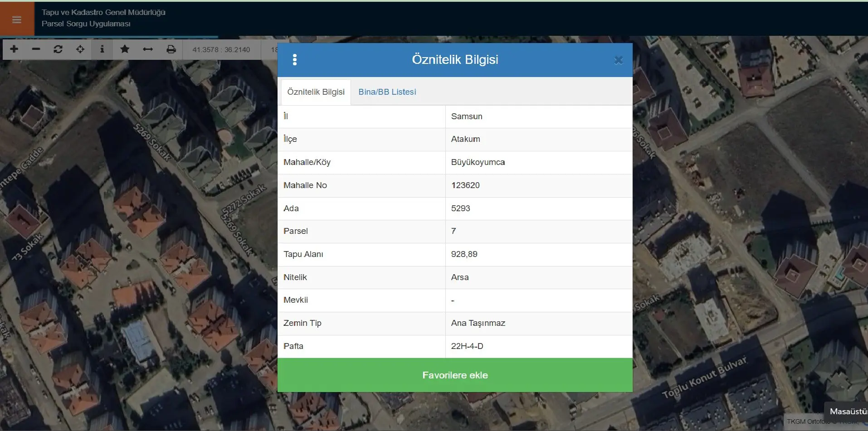
Task: Zoom out with the minus icon
Action: click(36, 49)
